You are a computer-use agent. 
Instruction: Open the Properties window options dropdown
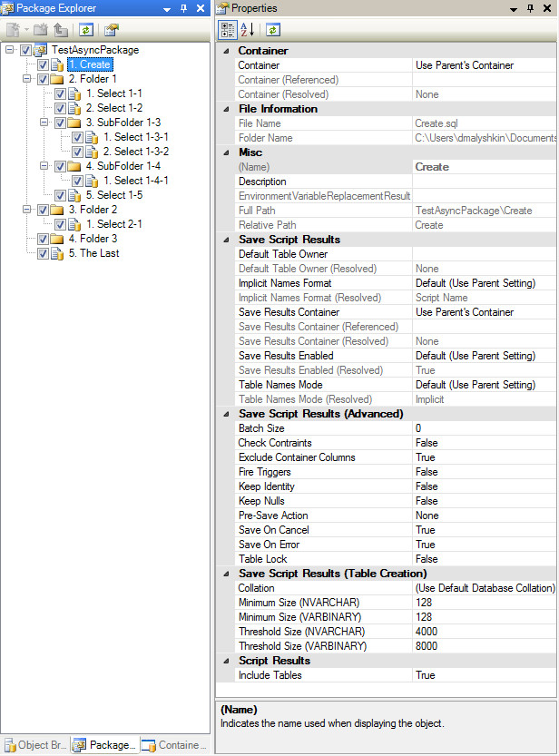pos(514,9)
